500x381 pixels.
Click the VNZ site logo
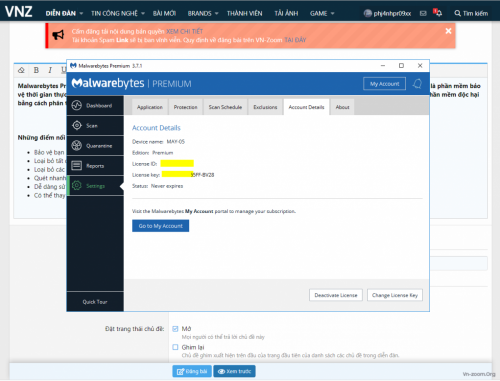(x=19, y=12)
